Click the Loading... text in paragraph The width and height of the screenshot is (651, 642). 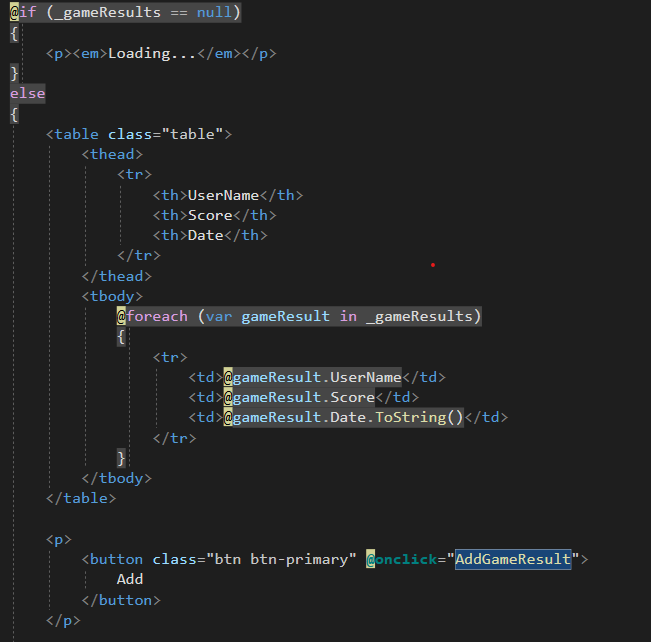click(x=152, y=53)
